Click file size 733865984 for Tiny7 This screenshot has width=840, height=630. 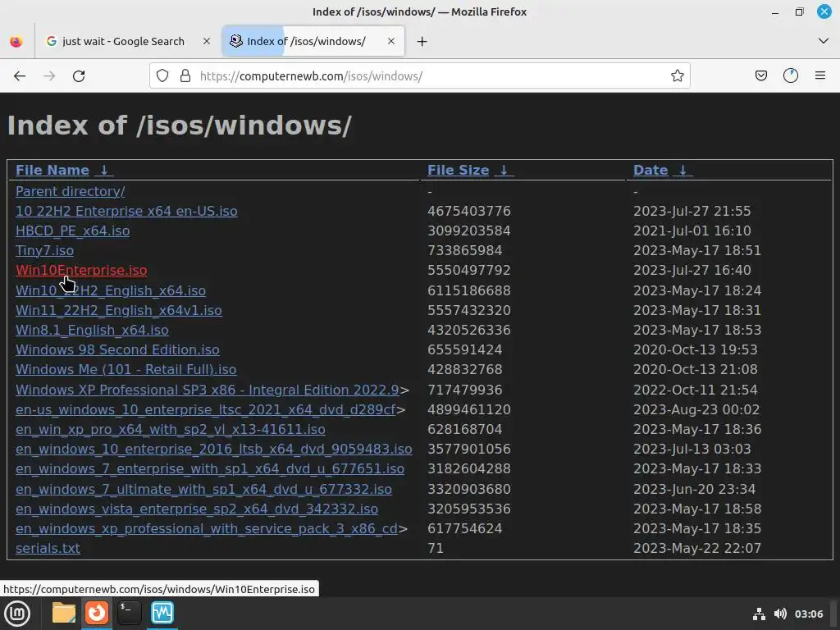click(x=464, y=251)
